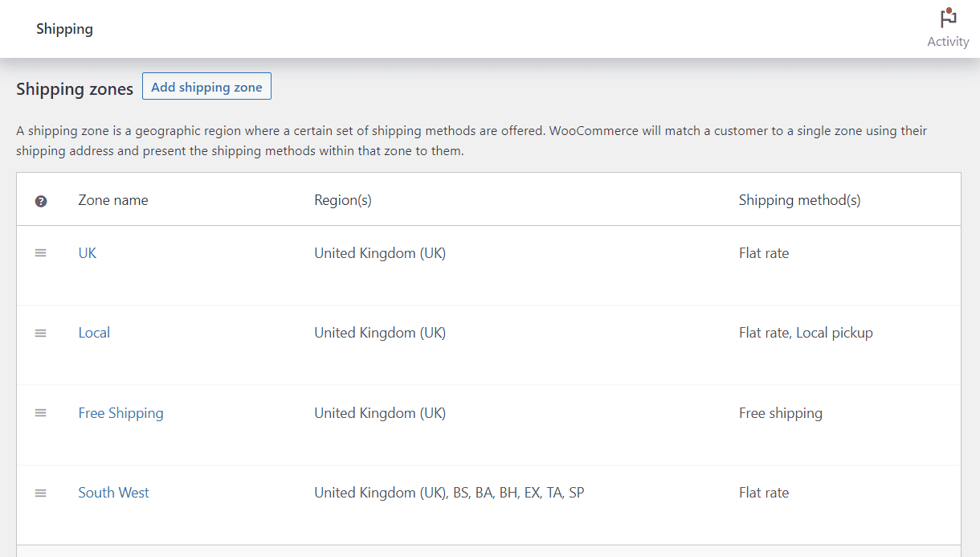Viewport: 980px width, 557px height.
Task: Click the Region(s) column header
Action: [x=343, y=199]
